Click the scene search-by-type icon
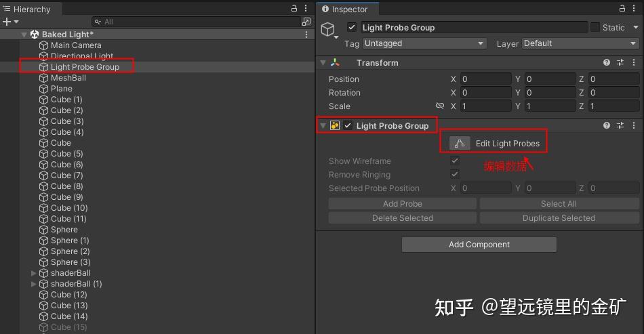 click(x=306, y=22)
